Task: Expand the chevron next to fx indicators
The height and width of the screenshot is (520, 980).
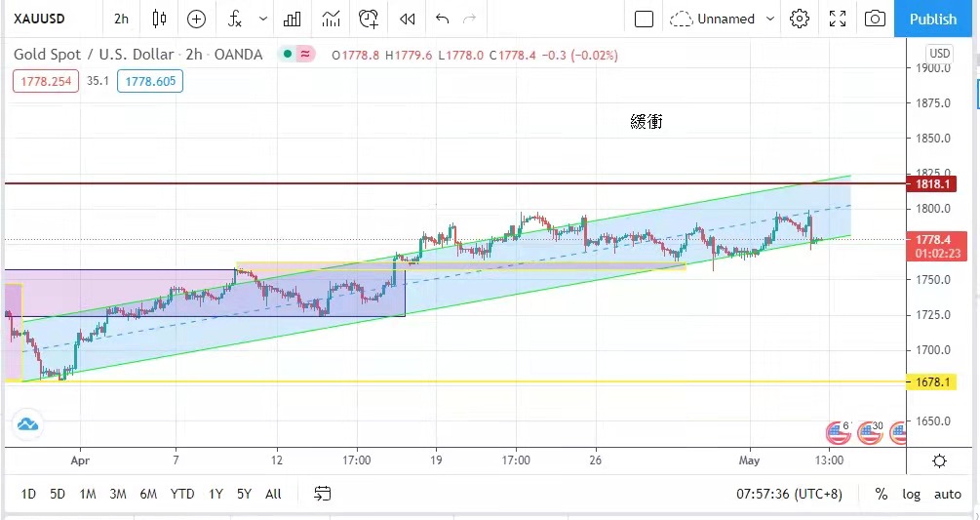Action: point(263,19)
